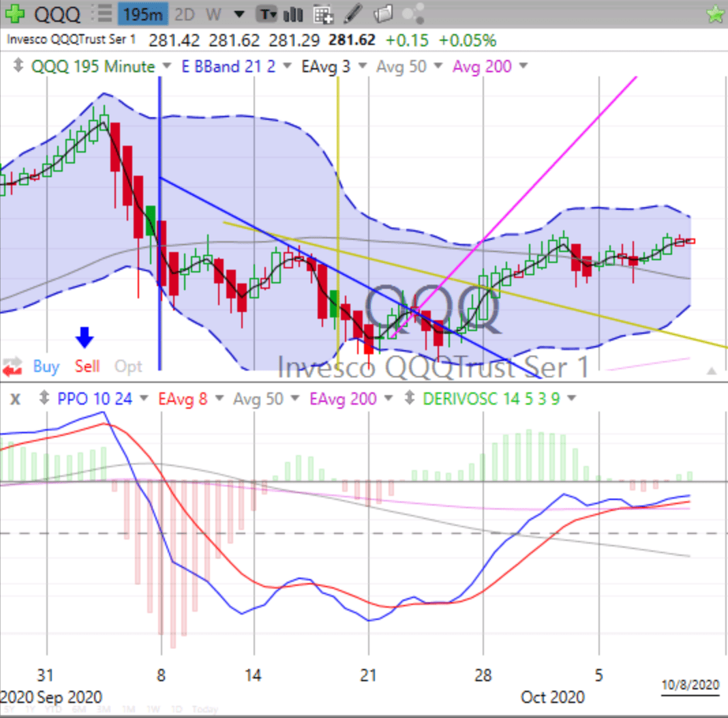Viewport: 728px width, 718px height.
Task: Click the +0.05% percent change value
Action: (467, 40)
